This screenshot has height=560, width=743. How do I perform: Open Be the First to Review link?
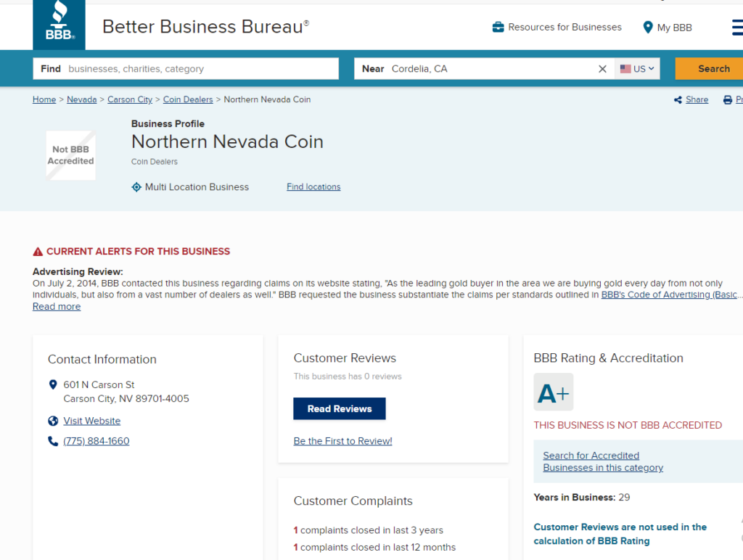(x=342, y=441)
